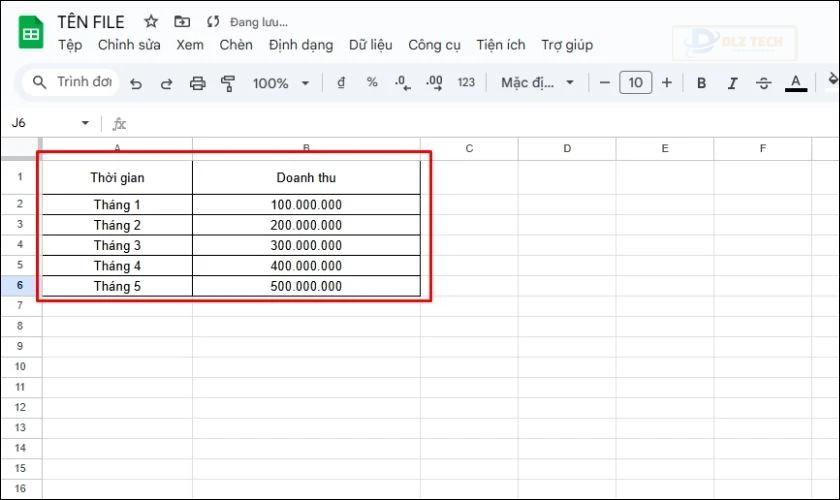Click the Tháng 3 cell
This screenshot has width=840, height=500.
[x=117, y=245]
